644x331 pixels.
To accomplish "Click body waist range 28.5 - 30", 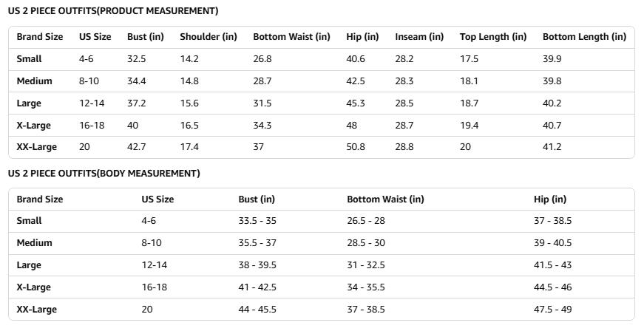I will coord(366,243).
